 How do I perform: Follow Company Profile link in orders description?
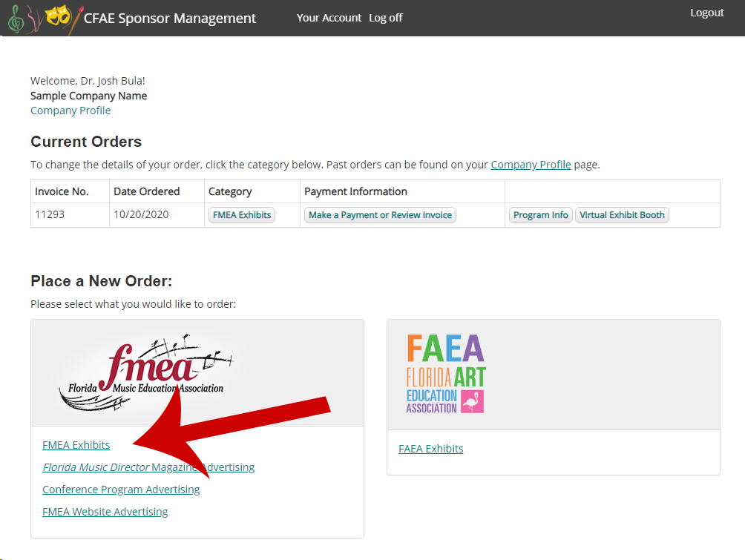531,165
